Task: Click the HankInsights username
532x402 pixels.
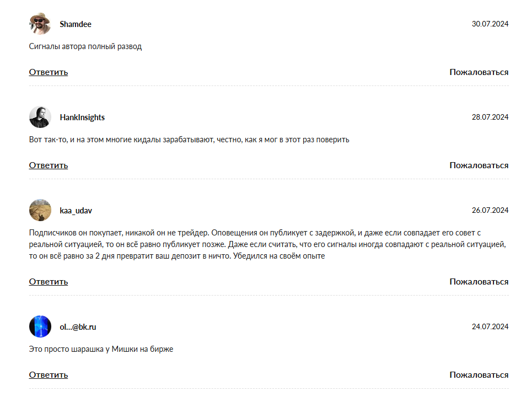Action: pos(82,117)
